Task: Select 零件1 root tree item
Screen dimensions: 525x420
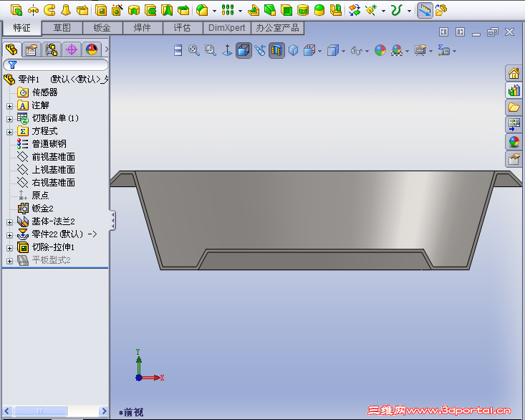Action: click(x=56, y=80)
